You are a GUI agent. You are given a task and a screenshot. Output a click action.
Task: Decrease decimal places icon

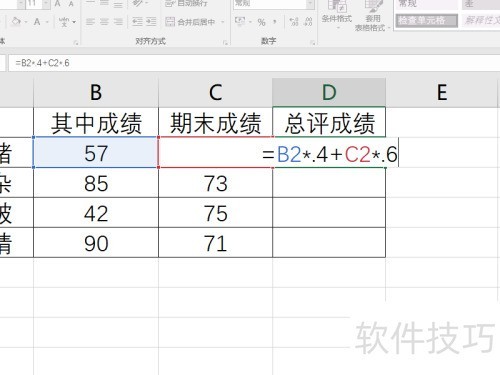(308, 22)
